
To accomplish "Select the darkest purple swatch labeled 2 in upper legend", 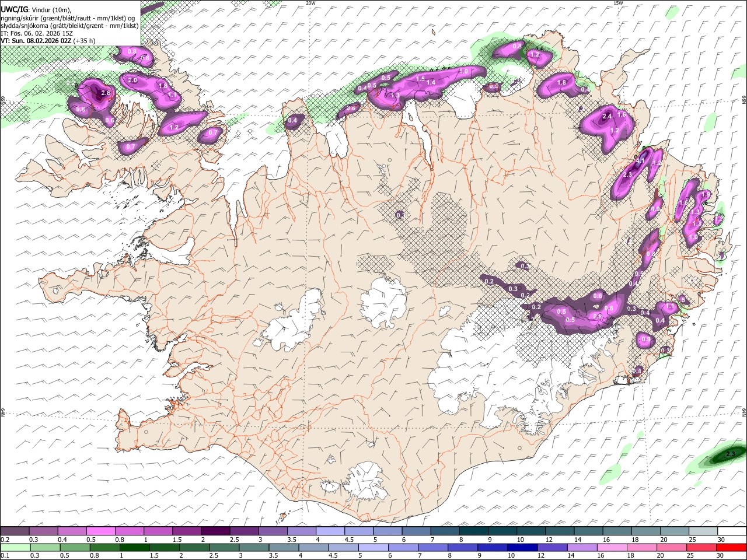I will coord(215,531).
